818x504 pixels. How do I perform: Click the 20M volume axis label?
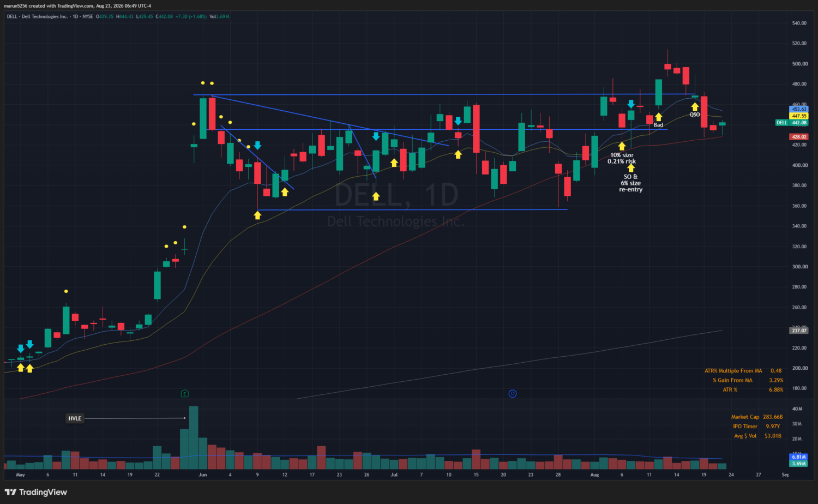click(797, 439)
